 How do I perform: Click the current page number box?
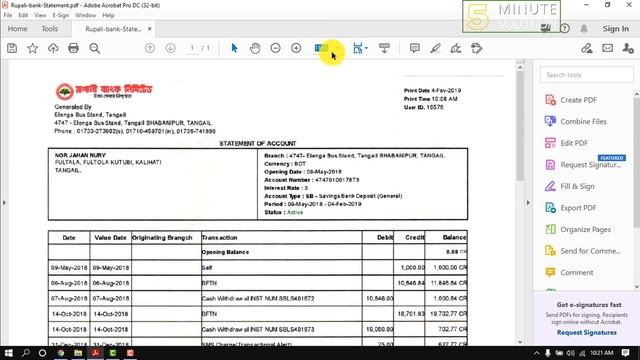192,48
